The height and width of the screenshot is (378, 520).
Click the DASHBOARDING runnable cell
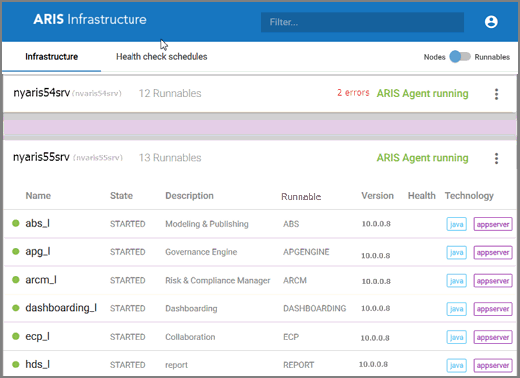tap(315, 308)
